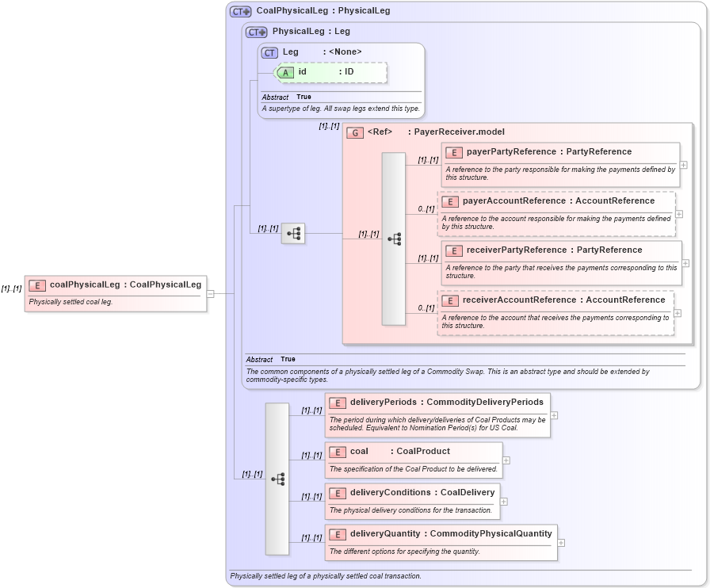Click 'A supertype of leg' description text

[x=341, y=109]
